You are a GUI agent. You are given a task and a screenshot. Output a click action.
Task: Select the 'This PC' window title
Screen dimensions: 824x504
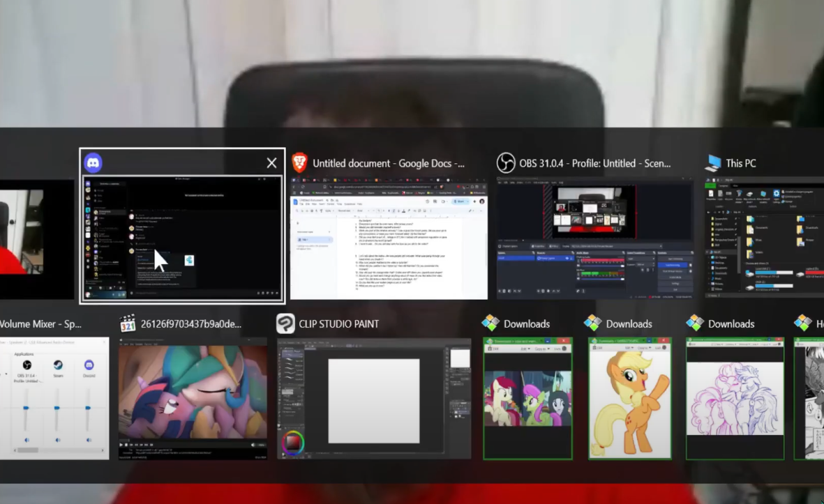click(741, 163)
